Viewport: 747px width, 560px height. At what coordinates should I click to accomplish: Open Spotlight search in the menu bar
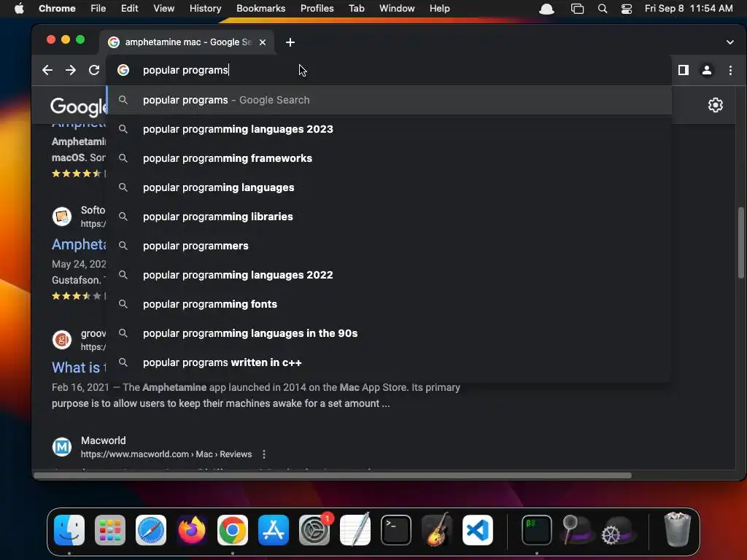coord(602,9)
